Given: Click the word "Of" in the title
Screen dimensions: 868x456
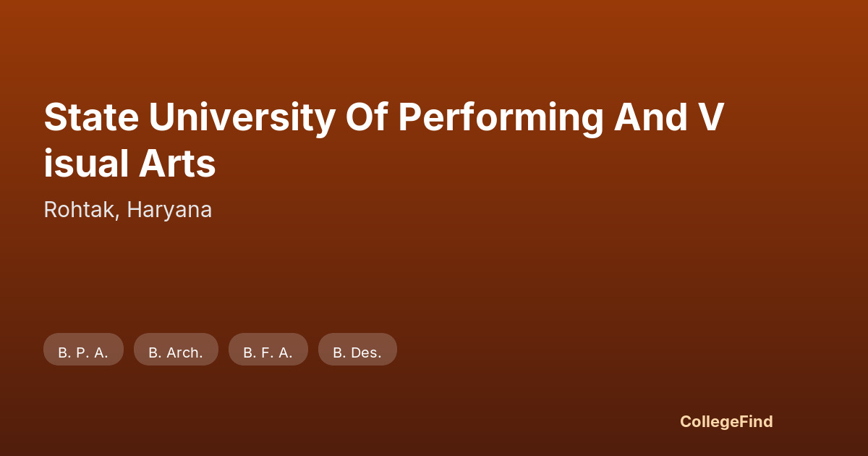Looking at the screenshot, I should pos(366,117).
